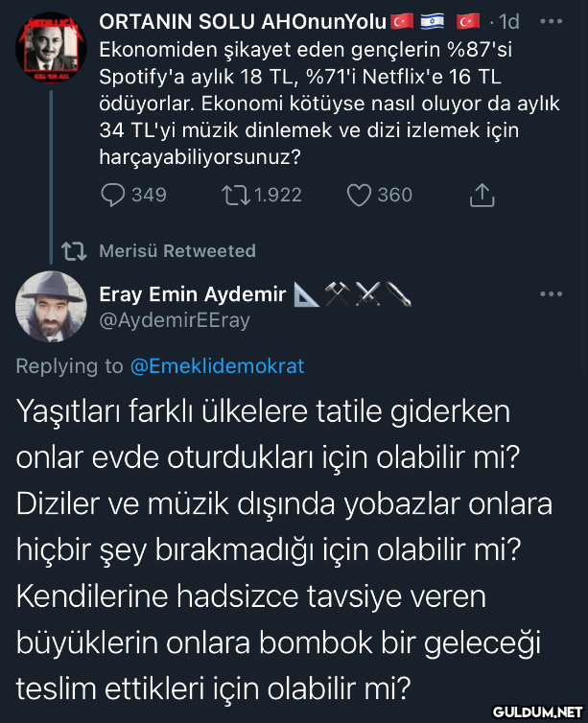
Task: Share the ORTANIN SOLU tweet
Action: (x=482, y=195)
